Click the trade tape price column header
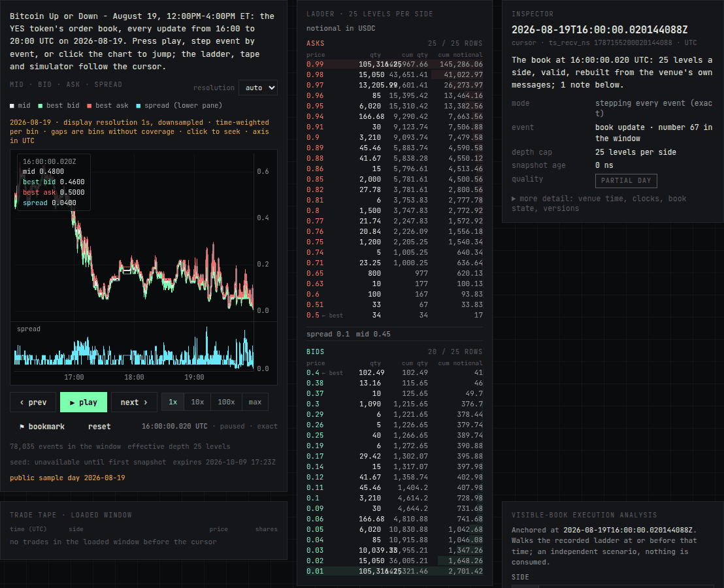Screen dimensions: 724x588 [x=218, y=529]
